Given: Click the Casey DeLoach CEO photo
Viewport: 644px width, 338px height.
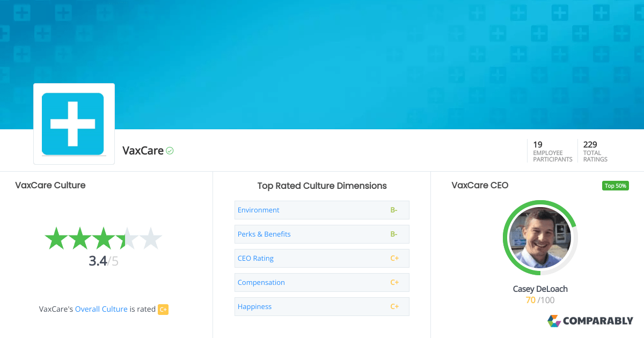Looking at the screenshot, I should [x=540, y=238].
